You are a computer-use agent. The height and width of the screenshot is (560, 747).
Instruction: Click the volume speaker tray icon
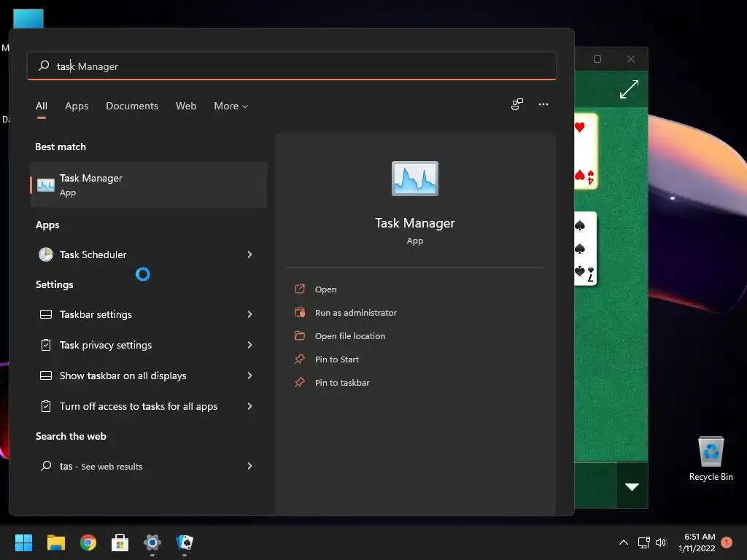661,542
